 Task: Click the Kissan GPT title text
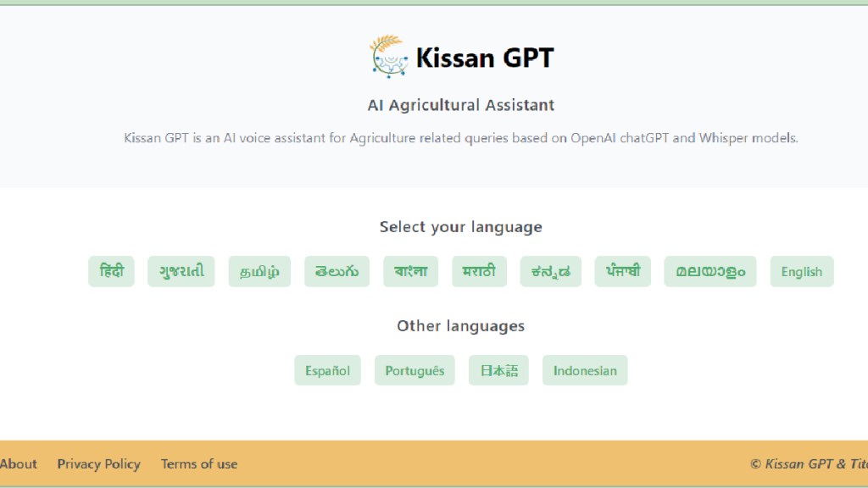[x=484, y=58]
